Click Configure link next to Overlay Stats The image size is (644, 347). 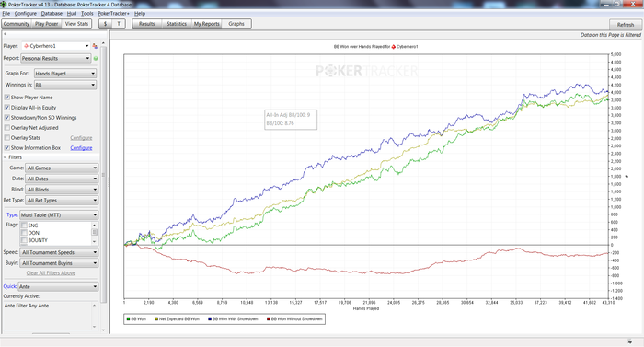(81, 138)
